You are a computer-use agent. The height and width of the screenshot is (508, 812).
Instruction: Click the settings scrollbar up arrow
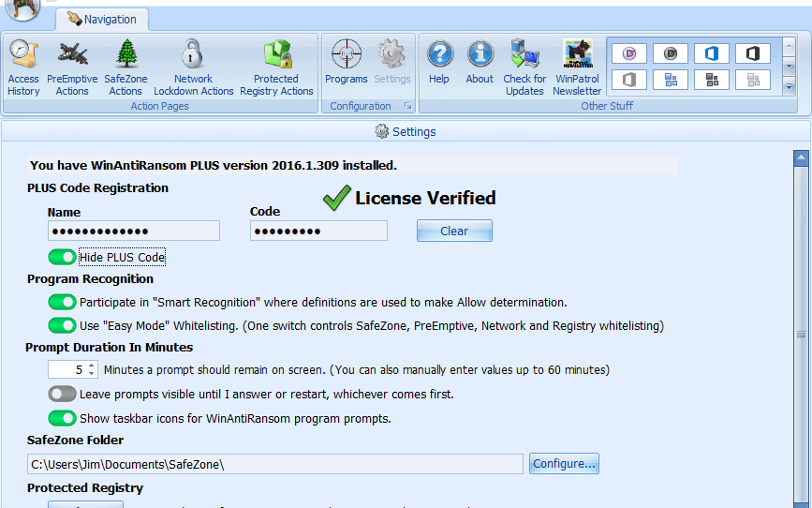(x=801, y=157)
